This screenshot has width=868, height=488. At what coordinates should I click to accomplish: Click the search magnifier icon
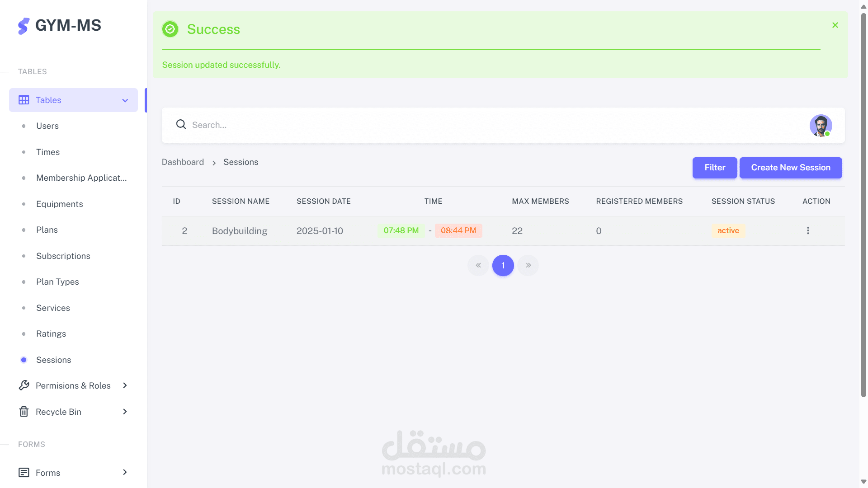pyautogui.click(x=181, y=124)
